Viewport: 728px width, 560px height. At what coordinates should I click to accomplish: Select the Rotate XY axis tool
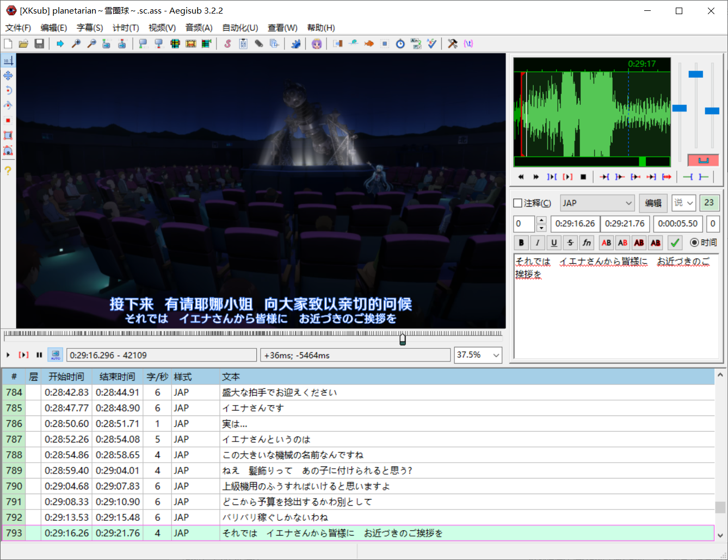(x=8, y=105)
